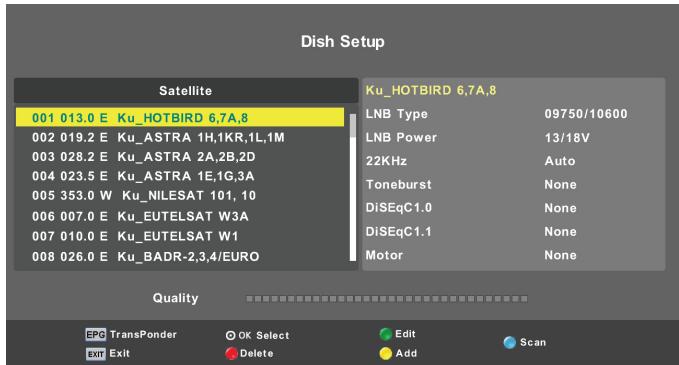This screenshot has height=365, width=679.
Task: Click the yellow Ku_HOTBIRD 6,7A,8 panel title
Action: click(431, 90)
